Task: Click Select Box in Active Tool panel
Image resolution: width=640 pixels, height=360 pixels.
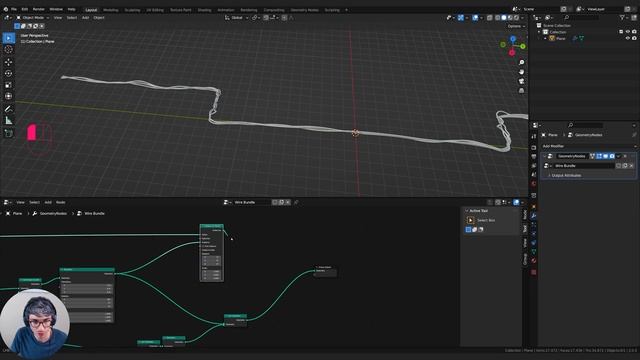Action: [x=486, y=220]
